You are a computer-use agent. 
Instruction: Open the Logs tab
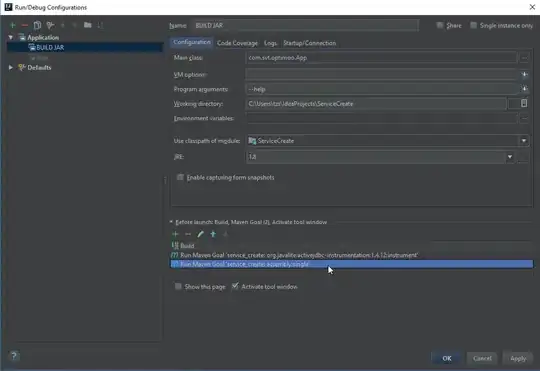[x=270, y=43]
